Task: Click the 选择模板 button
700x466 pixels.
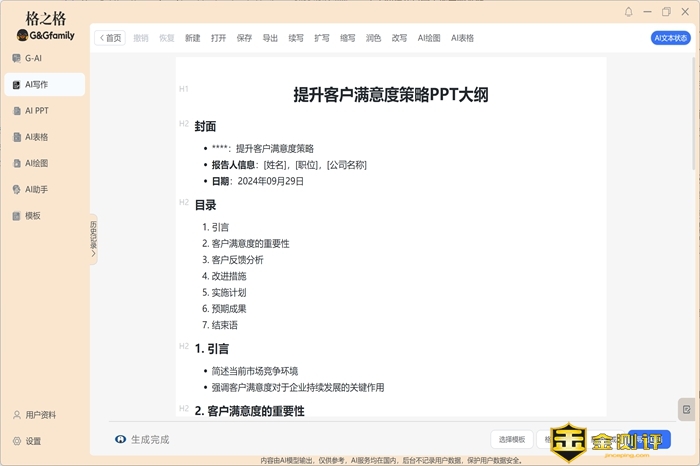Action: pos(511,439)
